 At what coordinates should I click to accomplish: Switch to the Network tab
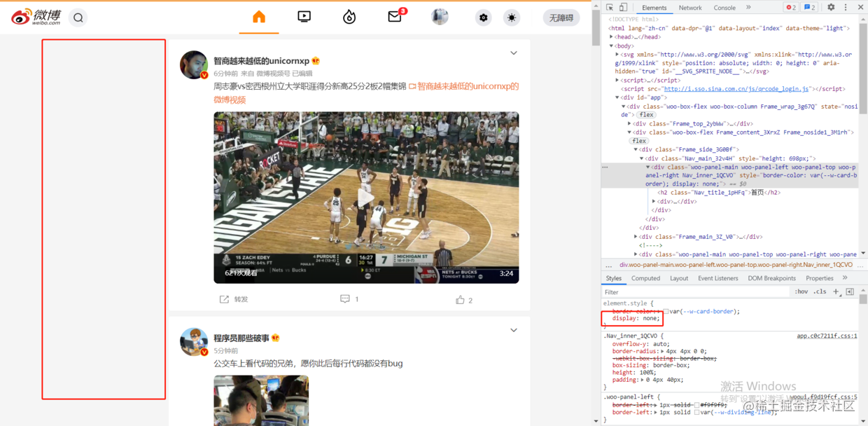point(689,8)
